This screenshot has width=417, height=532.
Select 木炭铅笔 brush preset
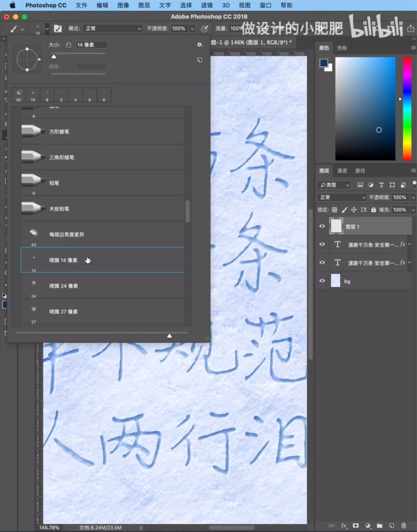(103, 209)
